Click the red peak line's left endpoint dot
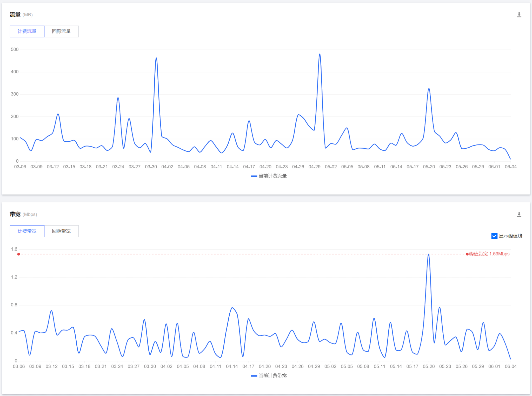 [19, 254]
